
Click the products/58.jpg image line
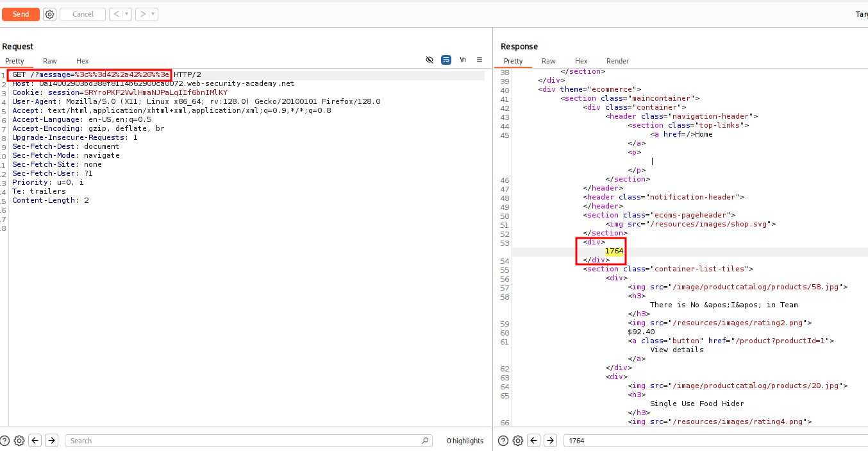click(x=738, y=287)
